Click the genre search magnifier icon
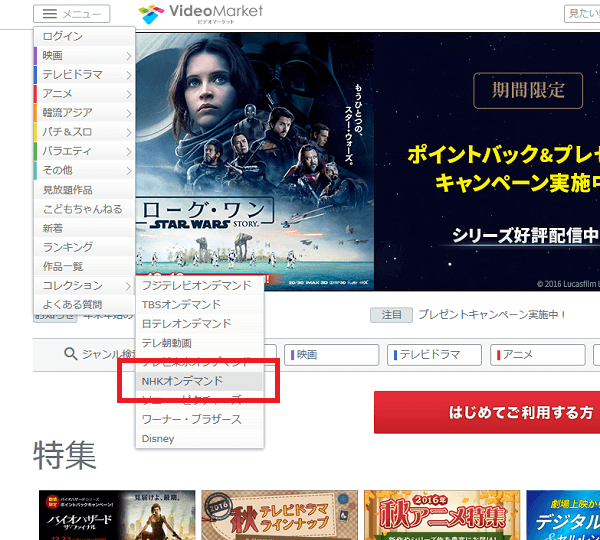The width and height of the screenshot is (600, 540). (70, 354)
